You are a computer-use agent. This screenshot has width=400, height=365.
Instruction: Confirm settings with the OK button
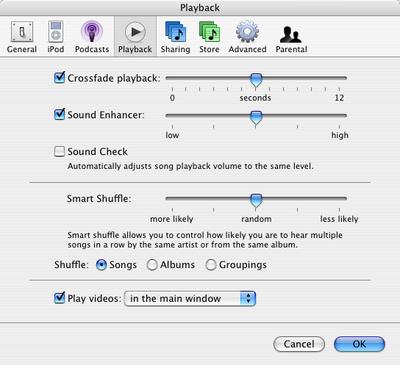[359, 344]
